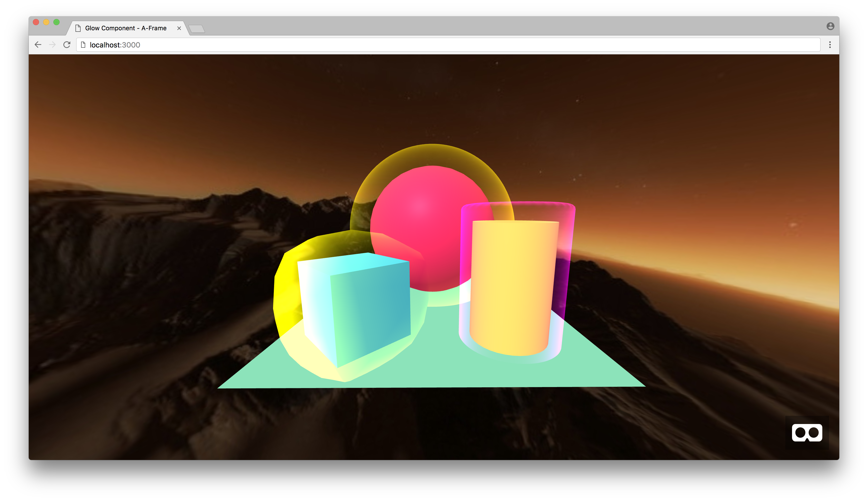Click the yellow glow halo above sphere
Viewport: 868px width, 501px height.
(x=432, y=155)
